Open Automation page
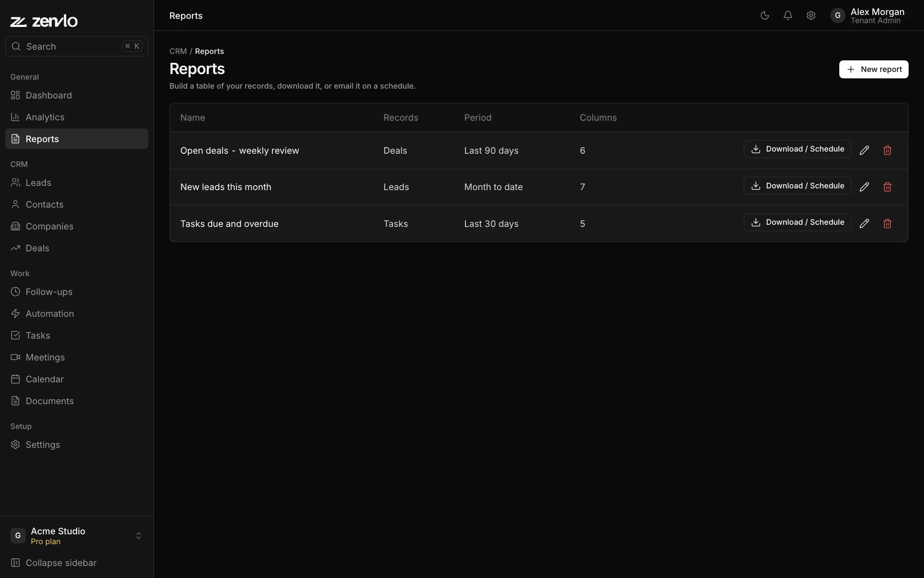The height and width of the screenshot is (578, 924). coord(77,313)
